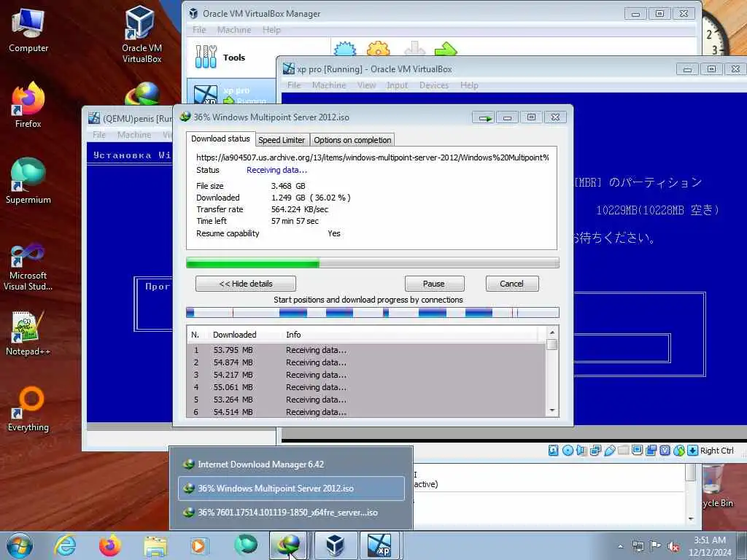Click the Downloaded column header in connections list
This screenshot has width=747, height=560.
tap(235, 335)
